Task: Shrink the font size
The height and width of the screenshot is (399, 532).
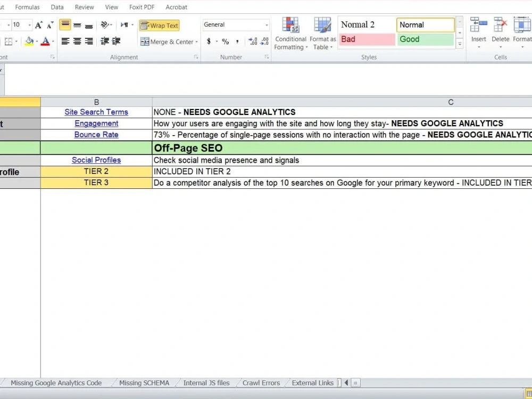Action: tap(50, 25)
